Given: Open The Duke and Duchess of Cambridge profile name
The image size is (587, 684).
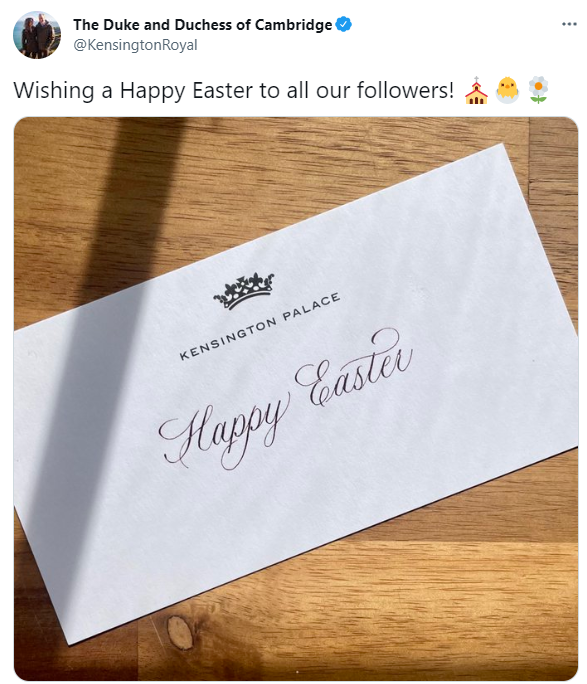Looking at the screenshot, I should pos(202,25).
